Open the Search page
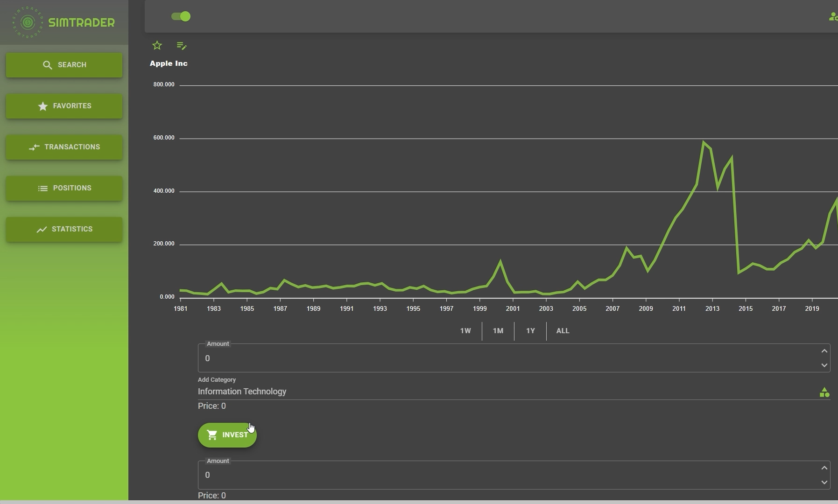Viewport: 838px width, 504px height. point(64,65)
